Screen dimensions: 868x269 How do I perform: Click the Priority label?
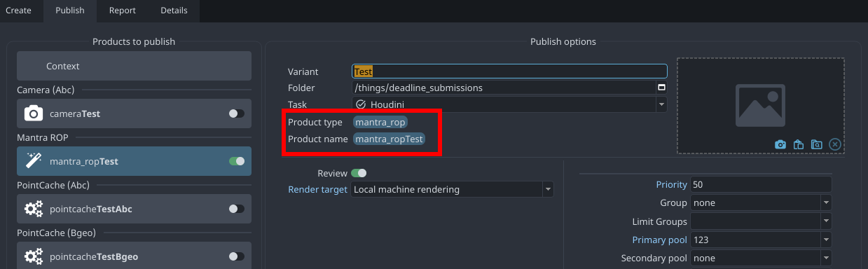[671, 184]
